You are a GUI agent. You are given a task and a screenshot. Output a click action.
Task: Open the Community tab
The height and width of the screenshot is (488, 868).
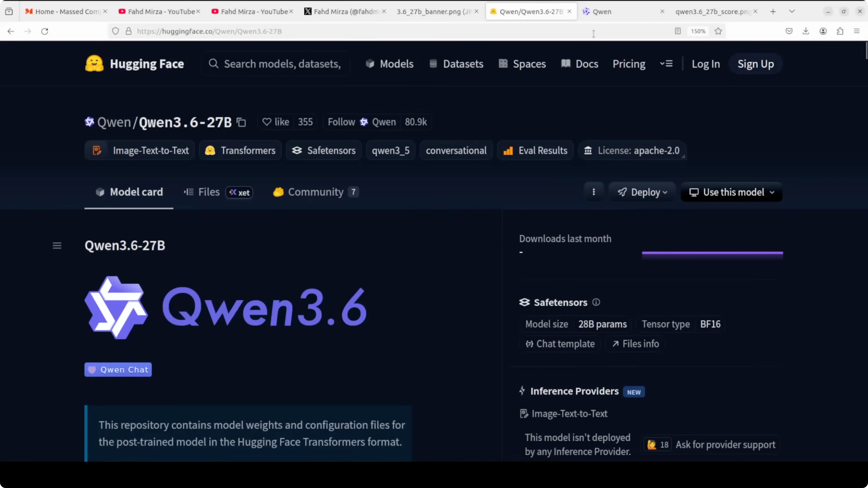pyautogui.click(x=315, y=192)
